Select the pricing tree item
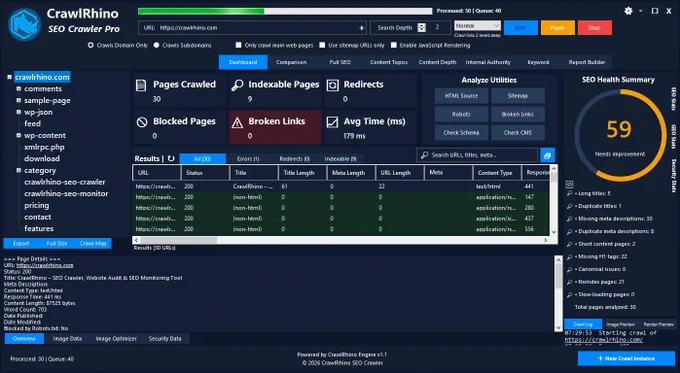The height and width of the screenshot is (373, 680). tap(36, 205)
